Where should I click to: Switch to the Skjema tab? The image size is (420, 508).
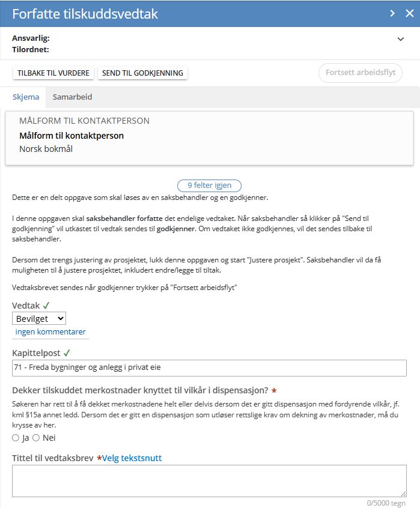(26, 96)
